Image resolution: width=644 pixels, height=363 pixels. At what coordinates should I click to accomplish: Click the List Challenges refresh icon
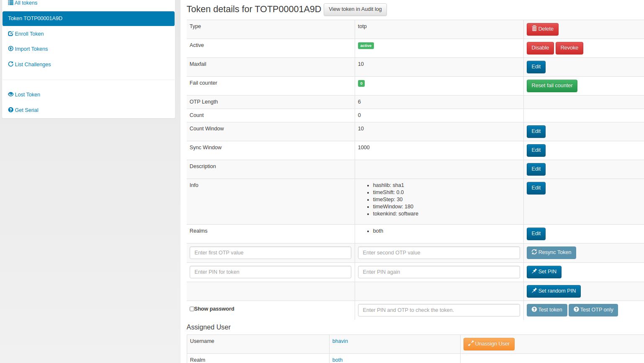coord(10,64)
